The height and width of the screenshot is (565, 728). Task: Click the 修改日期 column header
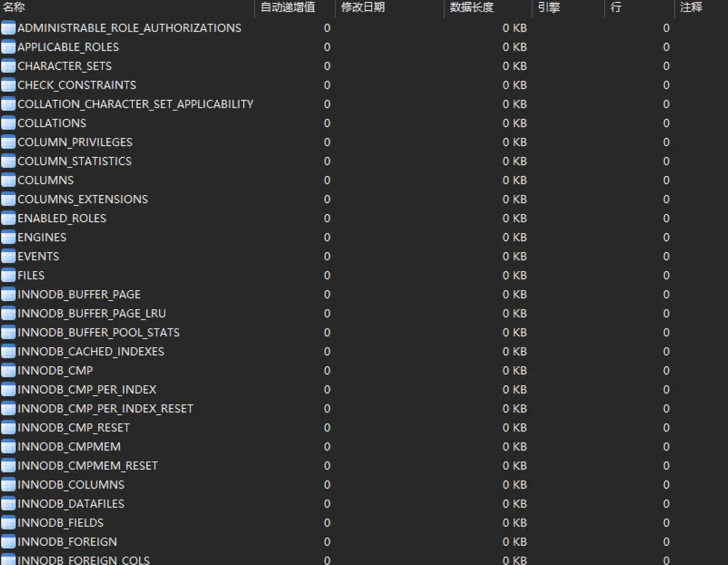point(363,7)
